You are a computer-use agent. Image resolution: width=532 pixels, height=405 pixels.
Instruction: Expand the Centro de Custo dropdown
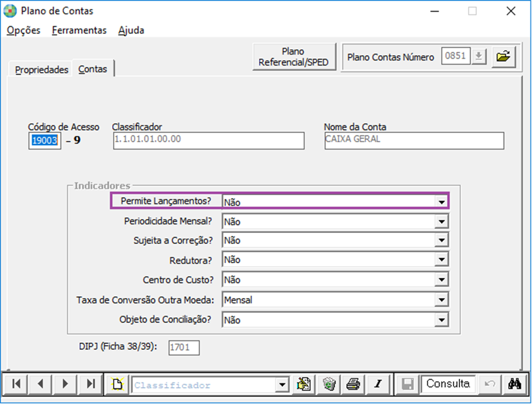pyautogui.click(x=441, y=280)
